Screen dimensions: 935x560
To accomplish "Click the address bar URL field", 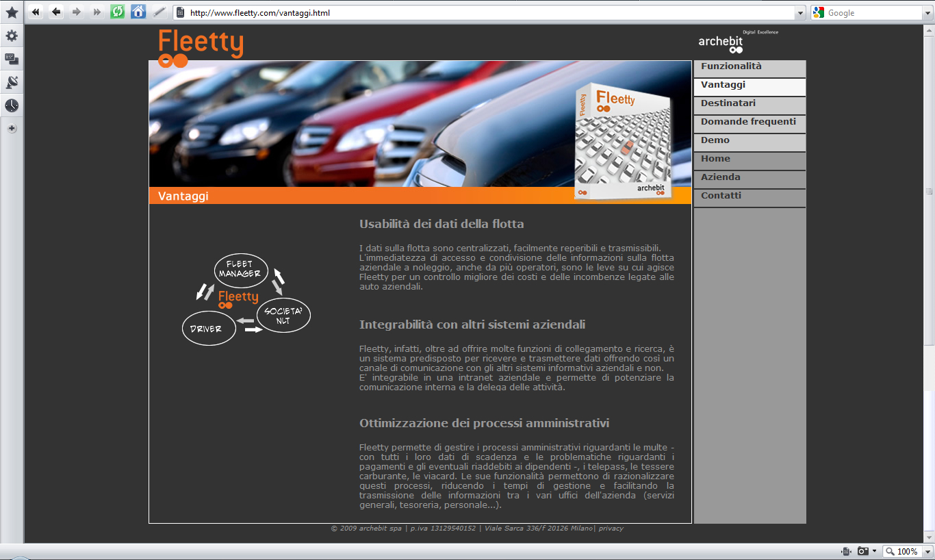I will pyautogui.click(x=491, y=12).
